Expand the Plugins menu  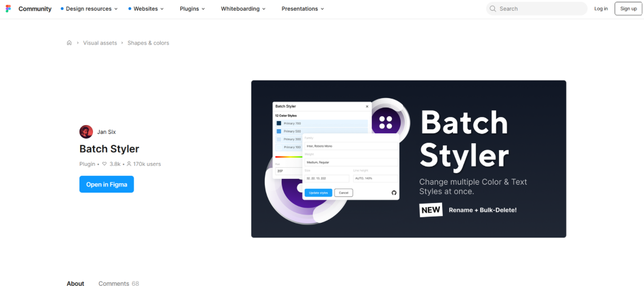coord(192,9)
